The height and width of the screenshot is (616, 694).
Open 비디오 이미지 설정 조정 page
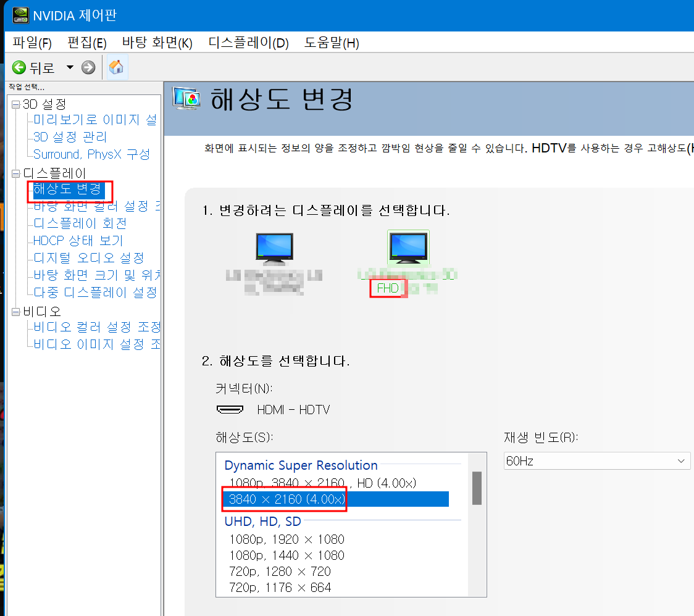[97, 344]
